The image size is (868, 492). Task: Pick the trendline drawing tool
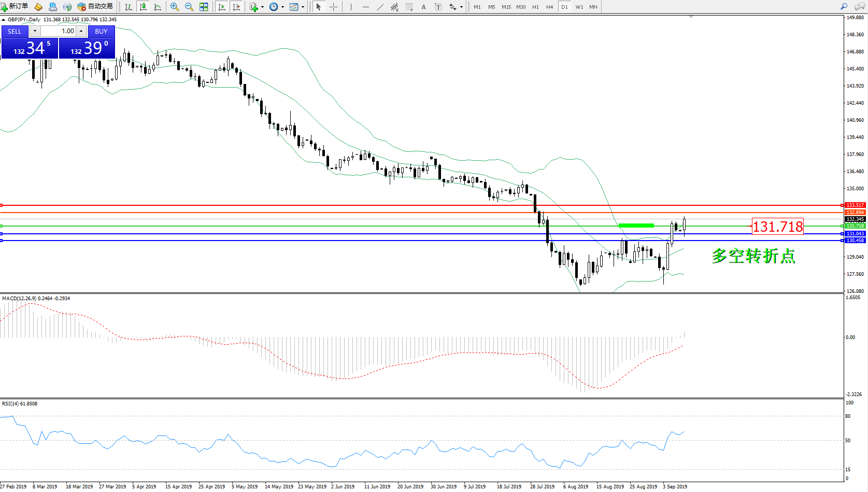[380, 7]
